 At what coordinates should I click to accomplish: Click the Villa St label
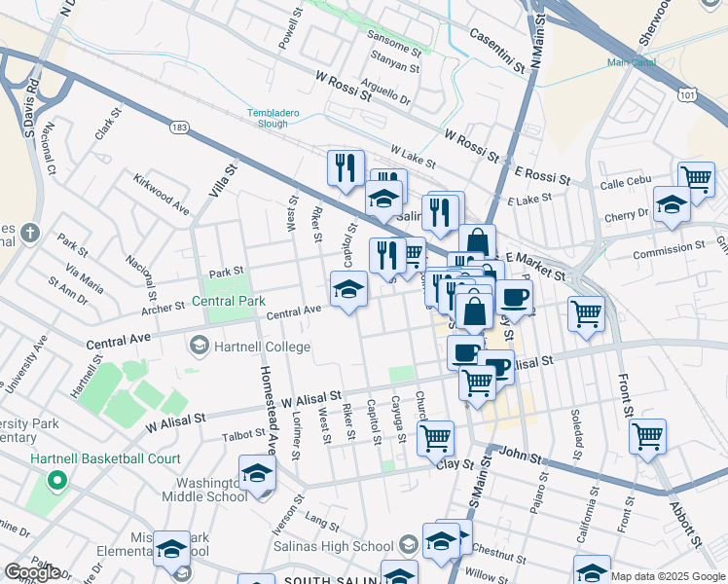223,181
